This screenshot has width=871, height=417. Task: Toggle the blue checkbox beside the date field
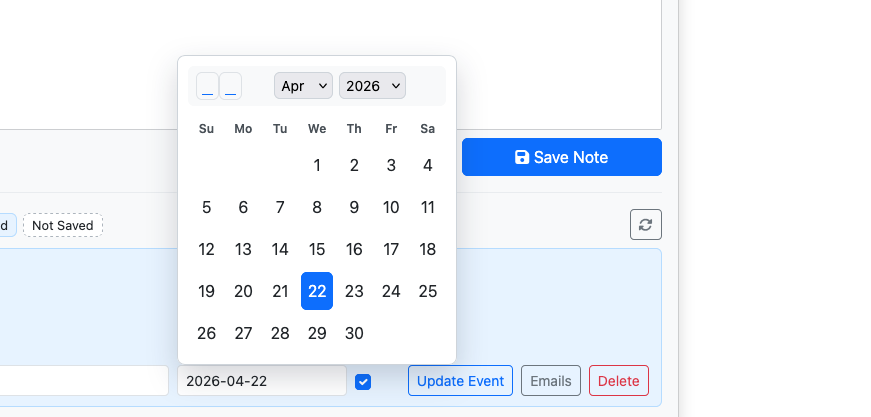coord(363,381)
